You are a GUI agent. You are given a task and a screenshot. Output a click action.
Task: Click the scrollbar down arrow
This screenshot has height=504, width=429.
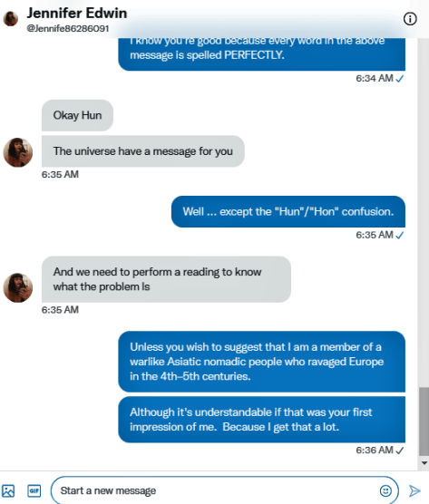tap(424, 463)
